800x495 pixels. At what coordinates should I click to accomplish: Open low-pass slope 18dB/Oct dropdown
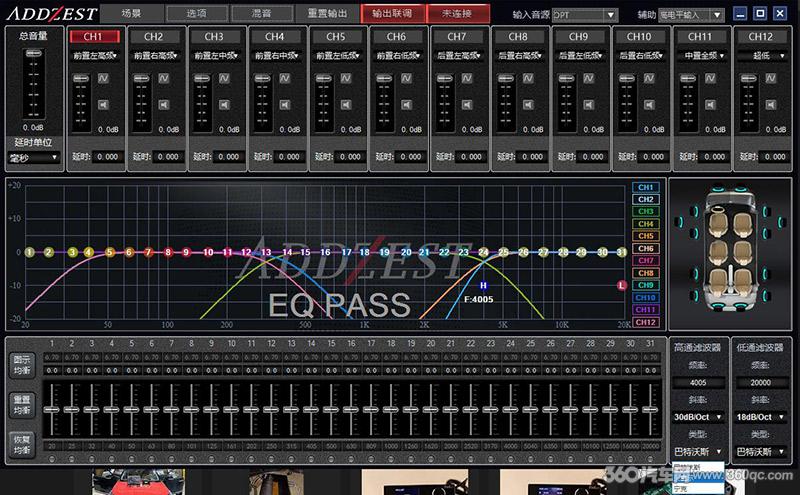760,417
